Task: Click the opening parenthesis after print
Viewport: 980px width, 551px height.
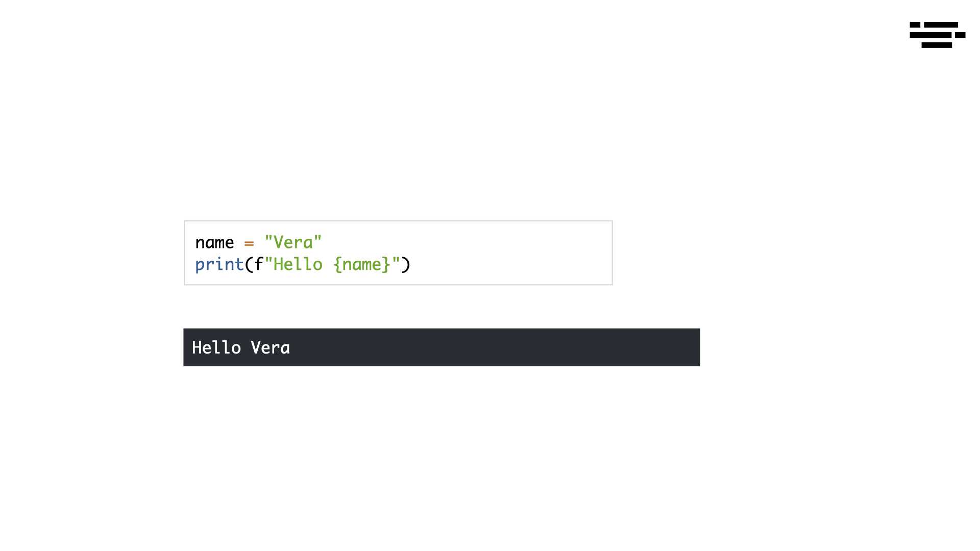Action: [249, 264]
